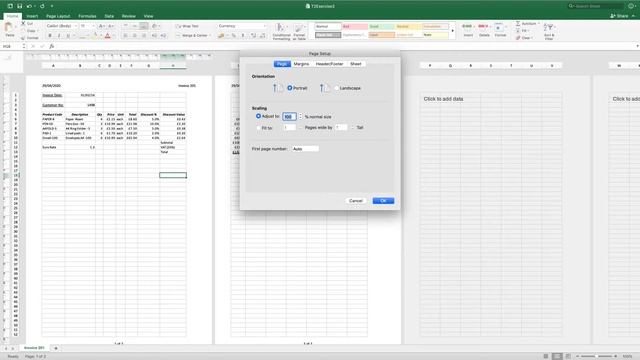The height and width of the screenshot is (360, 640).
Task: Open the font name Calibri dropdown
Action: pyautogui.click(x=76, y=26)
